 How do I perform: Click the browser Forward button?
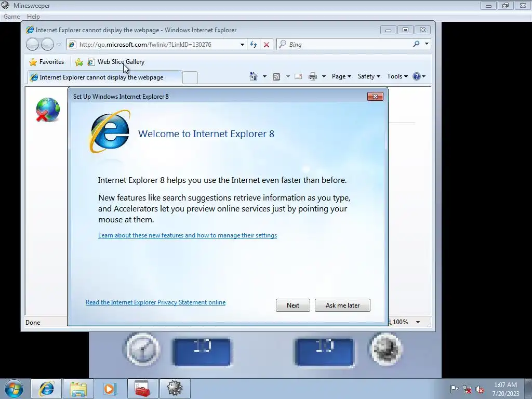[x=47, y=45]
